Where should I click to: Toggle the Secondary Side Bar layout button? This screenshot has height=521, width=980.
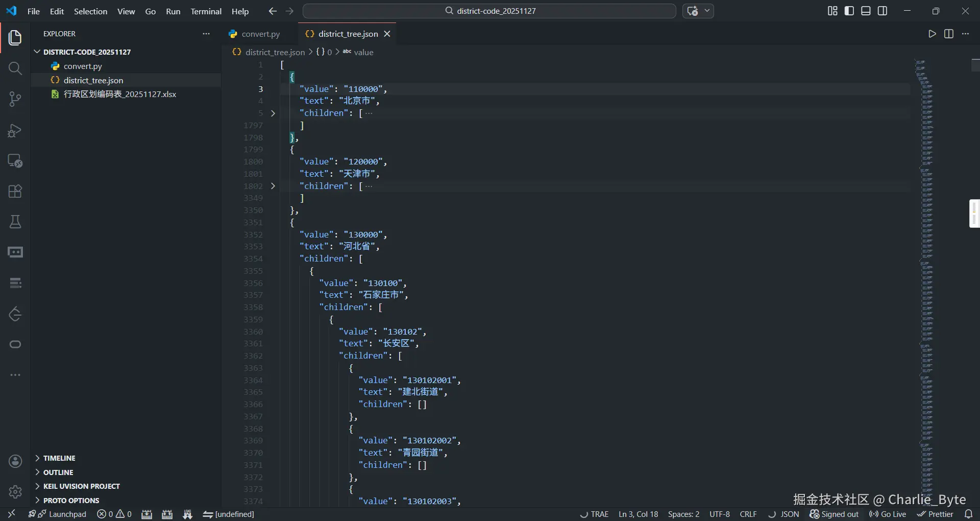click(883, 11)
